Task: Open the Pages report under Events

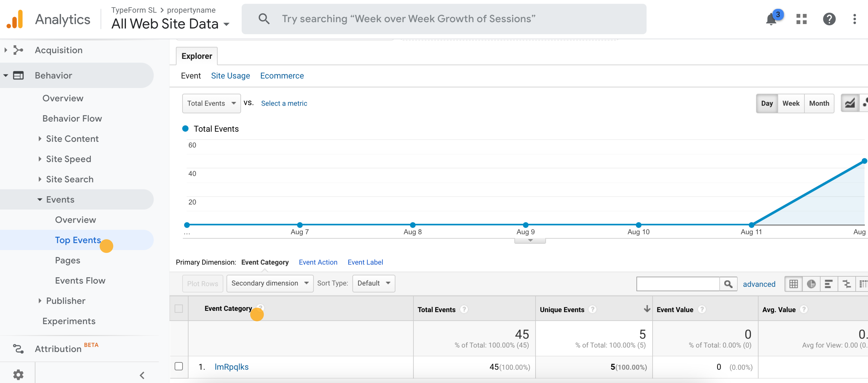Action: tap(68, 260)
